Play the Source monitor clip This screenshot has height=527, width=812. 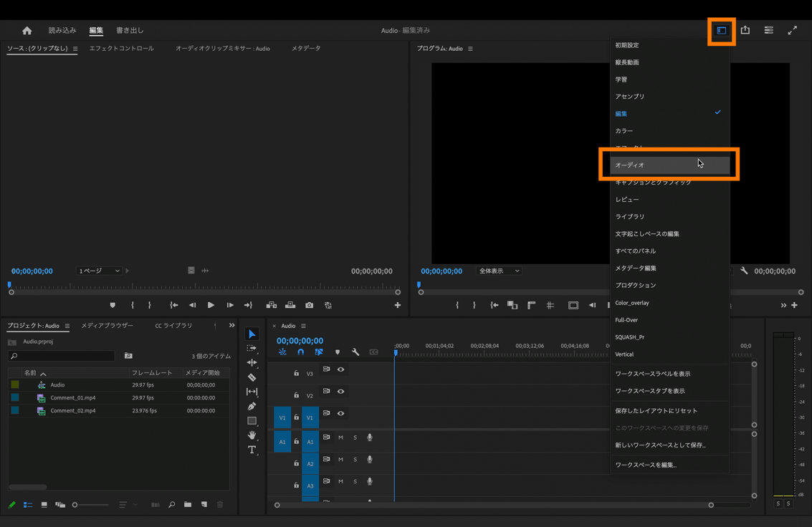(211, 305)
